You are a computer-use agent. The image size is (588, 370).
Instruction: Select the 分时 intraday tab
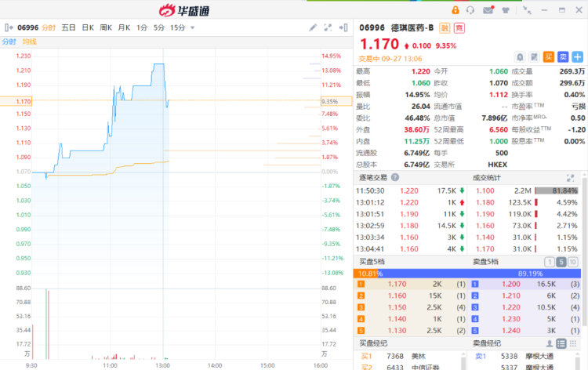click(x=49, y=27)
